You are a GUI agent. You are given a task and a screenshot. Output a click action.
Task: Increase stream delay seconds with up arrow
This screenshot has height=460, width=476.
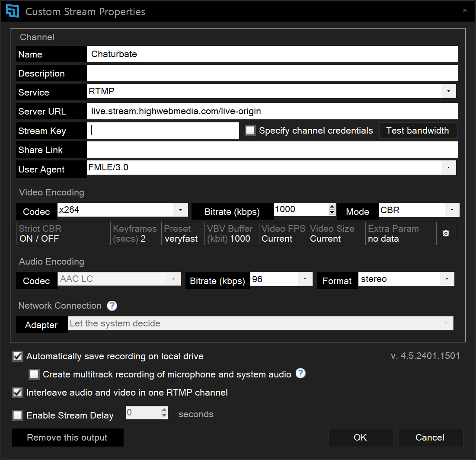pos(164,410)
